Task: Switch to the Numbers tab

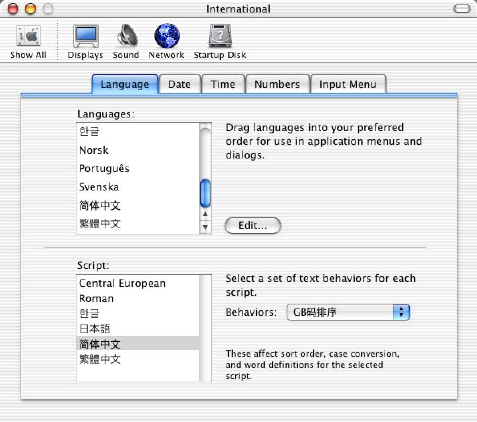Action: (277, 84)
